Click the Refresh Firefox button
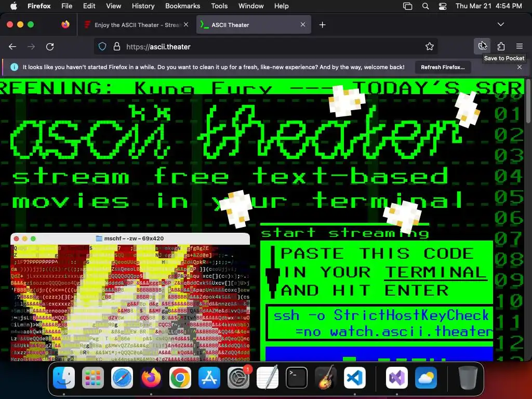532x399 pixels. click(x=443, y=67)
